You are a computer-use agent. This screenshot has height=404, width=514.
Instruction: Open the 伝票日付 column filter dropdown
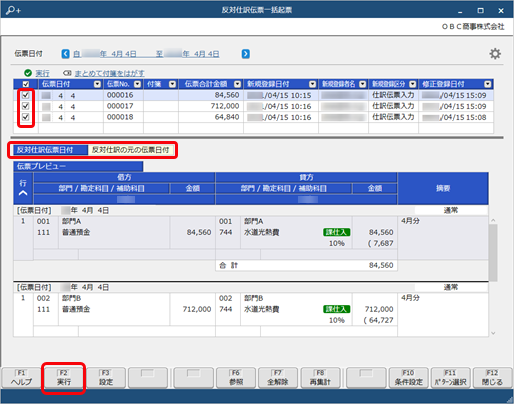(x=97, y=84)
